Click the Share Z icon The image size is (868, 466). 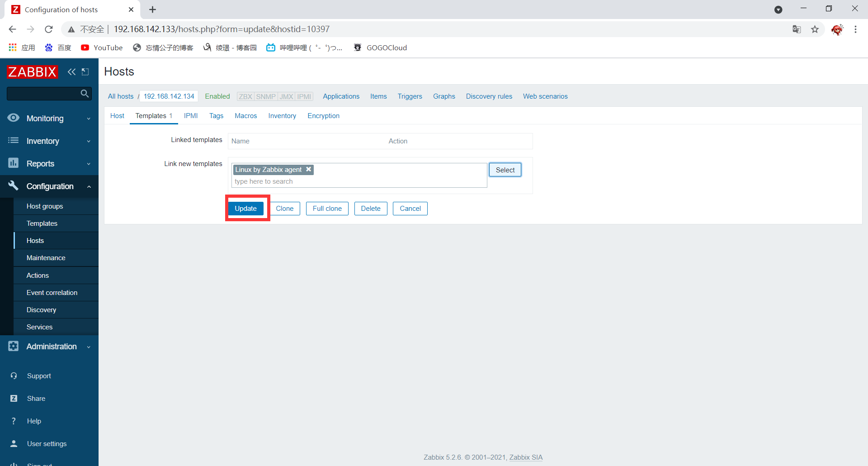point(14,398)
